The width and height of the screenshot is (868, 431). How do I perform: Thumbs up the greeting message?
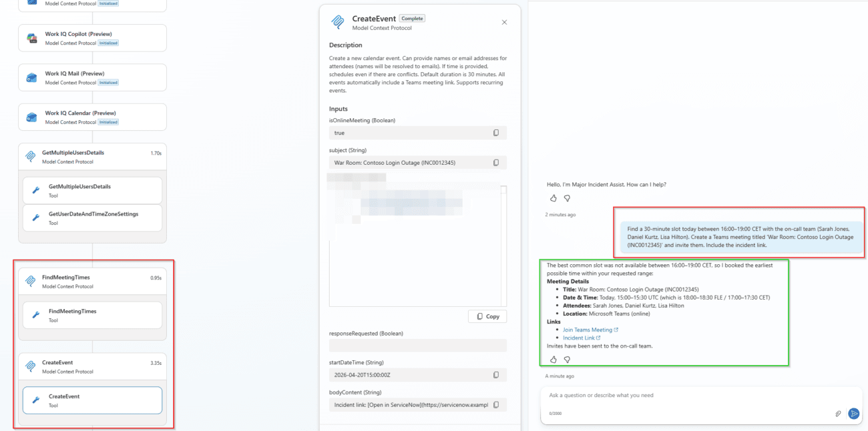pos(553,198)
